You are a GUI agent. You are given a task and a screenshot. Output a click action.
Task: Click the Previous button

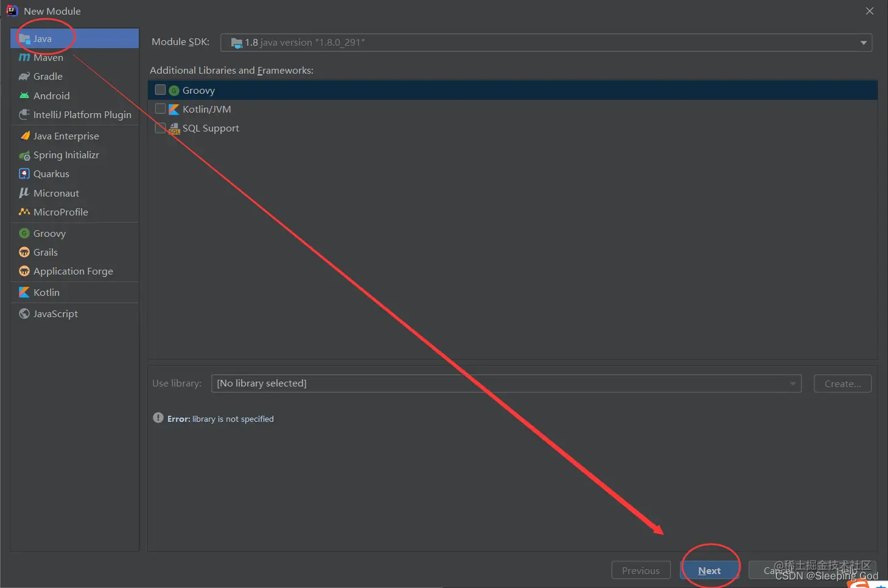point(641,570)
